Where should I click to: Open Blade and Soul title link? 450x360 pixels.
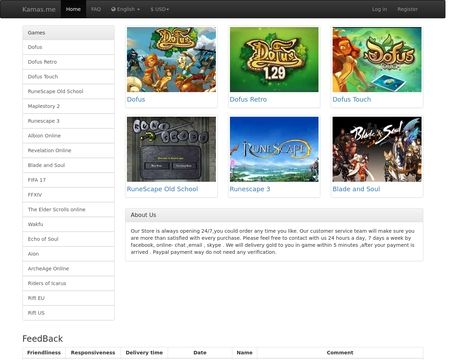coord(356,189)
